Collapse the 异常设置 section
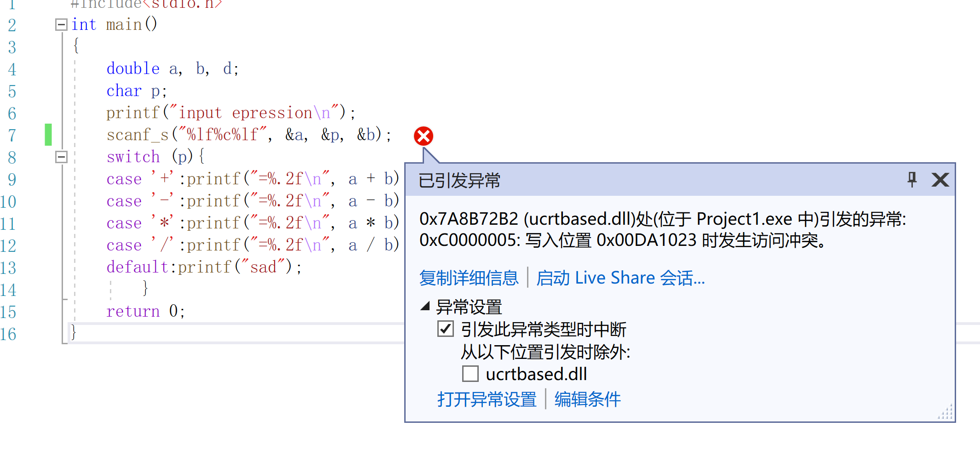This screenshot has width=980, height=455. 425,306
